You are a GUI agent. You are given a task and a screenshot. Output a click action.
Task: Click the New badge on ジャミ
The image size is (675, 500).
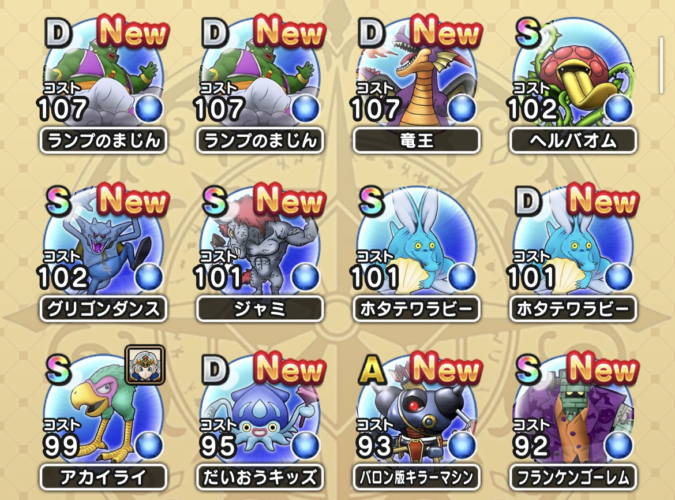click(289, 199)
